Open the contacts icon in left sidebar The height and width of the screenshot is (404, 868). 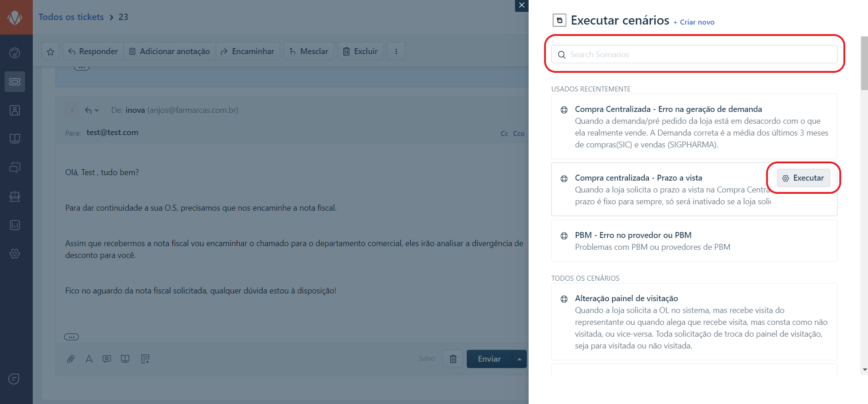15,111
